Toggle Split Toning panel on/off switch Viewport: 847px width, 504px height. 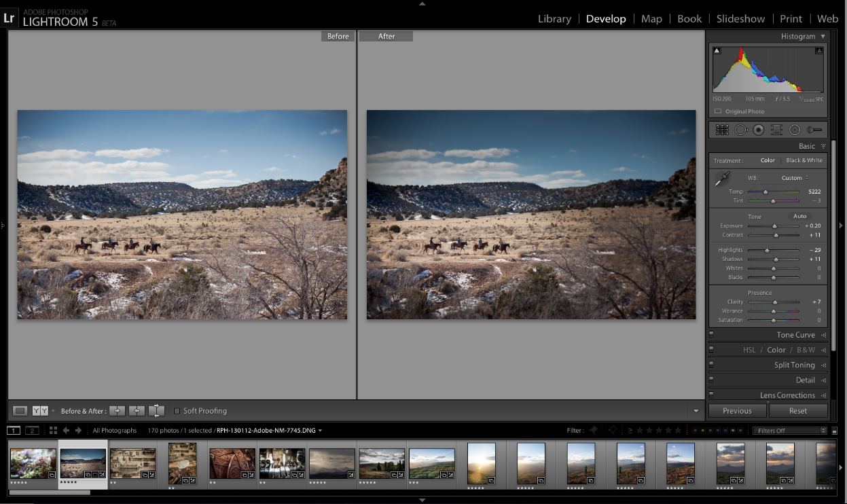pyautogui.click(x=711, y=365)
